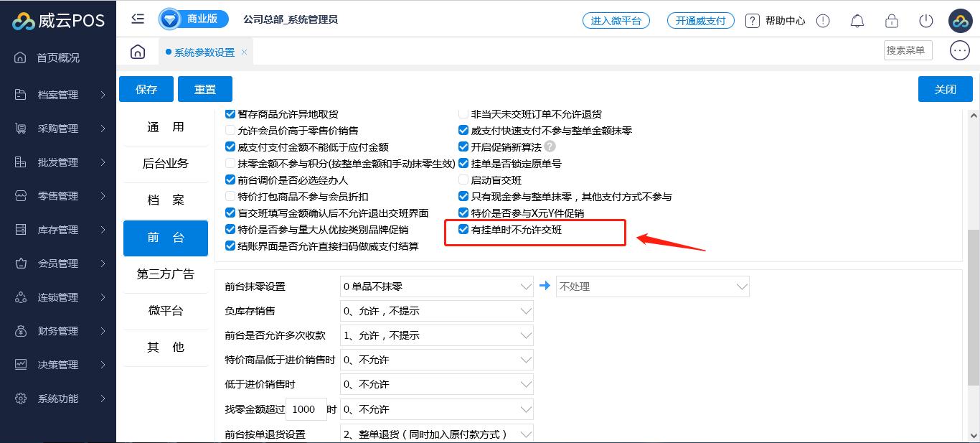Select 第三方广告 settings tab
980x443 pixels.
coord(166,274)
